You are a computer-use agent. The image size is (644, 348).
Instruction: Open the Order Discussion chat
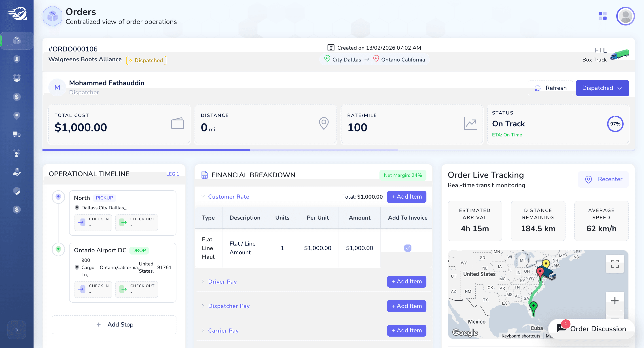(591, 329)
